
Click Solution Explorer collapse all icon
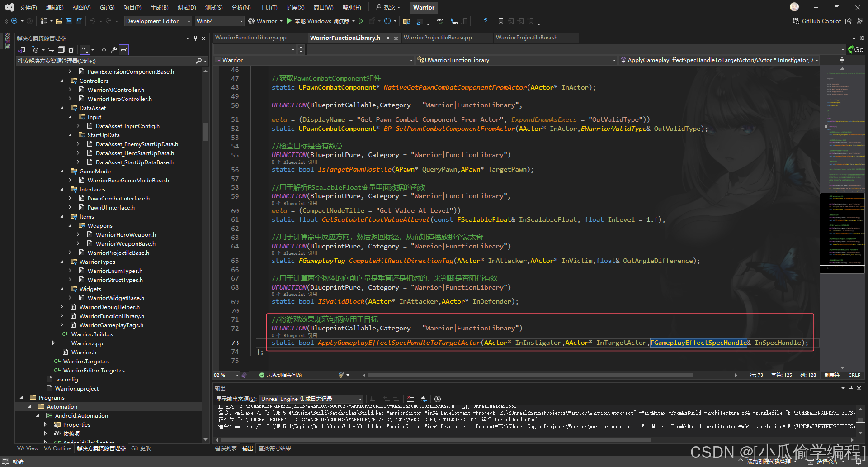(61, 50)
